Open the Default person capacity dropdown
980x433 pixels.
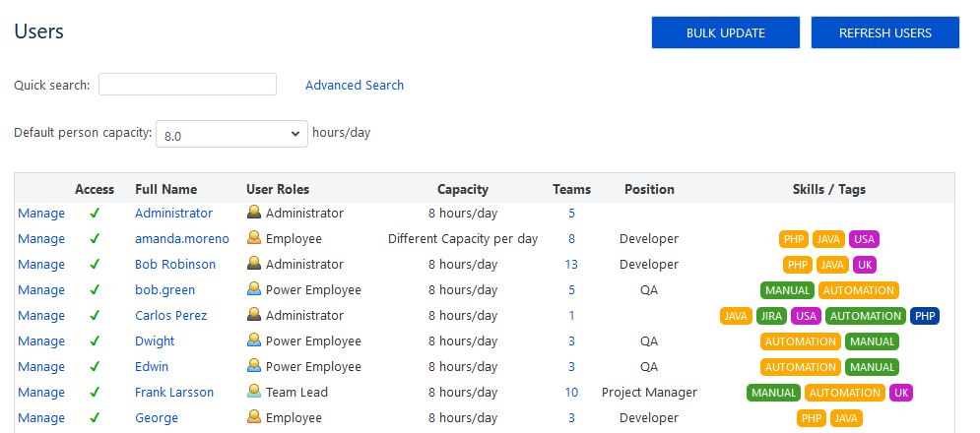click(x=231, y=134)
